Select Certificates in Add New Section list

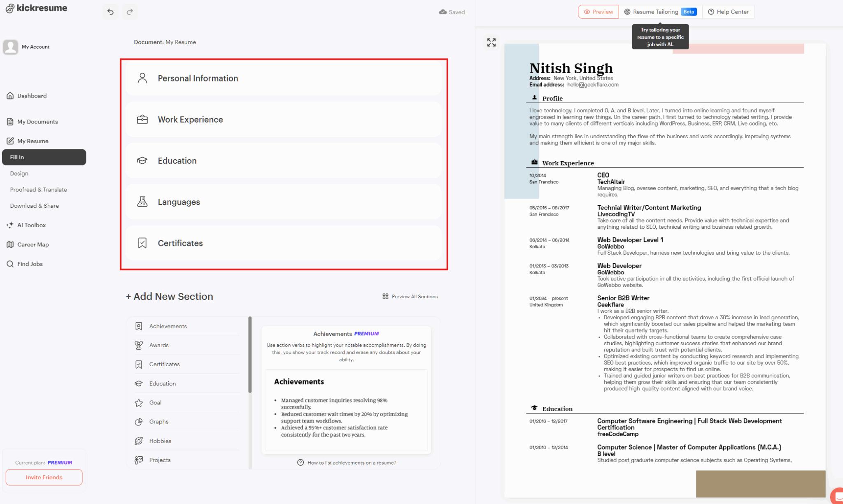pyautogui.click(x=187, y=364)
